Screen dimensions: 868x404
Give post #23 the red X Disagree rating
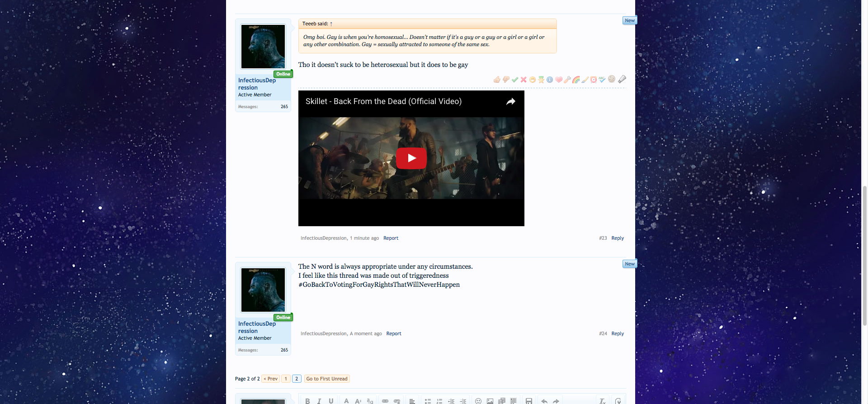(524, 80)
